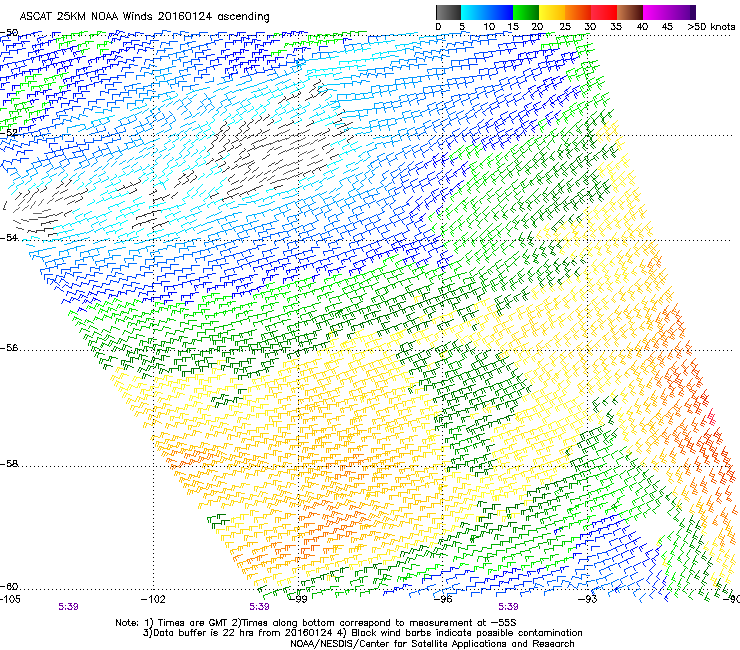Click the -54 latitude axis label
740x650 pixels.
point(9,237)
